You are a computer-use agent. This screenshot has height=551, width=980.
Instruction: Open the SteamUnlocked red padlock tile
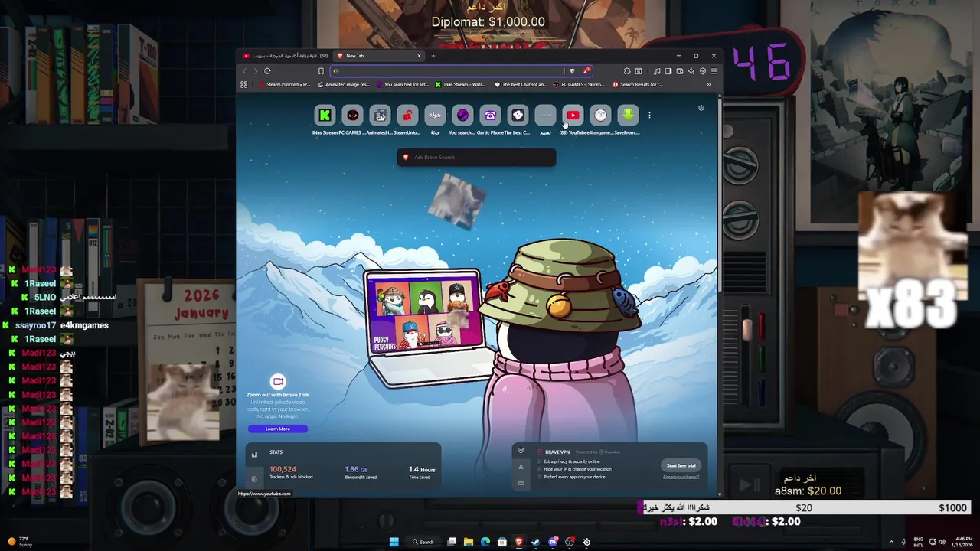click(x=407, y=116)
